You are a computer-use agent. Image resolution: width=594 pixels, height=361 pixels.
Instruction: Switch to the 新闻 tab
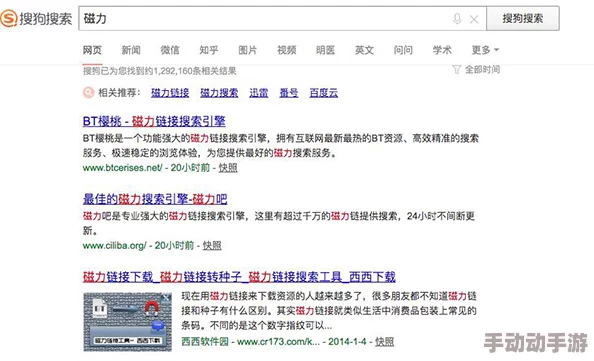(131, 50)
